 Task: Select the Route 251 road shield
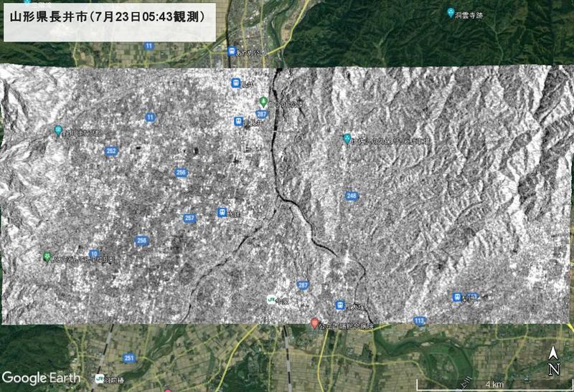point(129,358)
